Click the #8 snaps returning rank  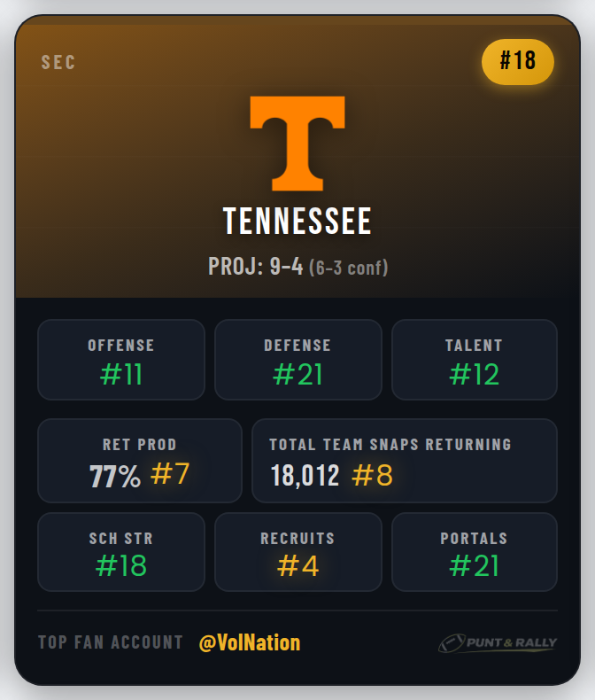[372, 476]
